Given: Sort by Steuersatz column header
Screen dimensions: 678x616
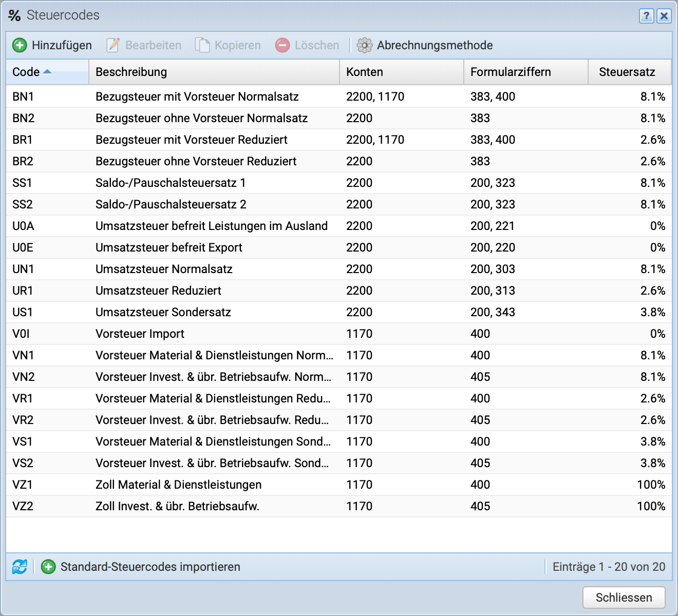Looking at the screenshot, I should [630, 72].
